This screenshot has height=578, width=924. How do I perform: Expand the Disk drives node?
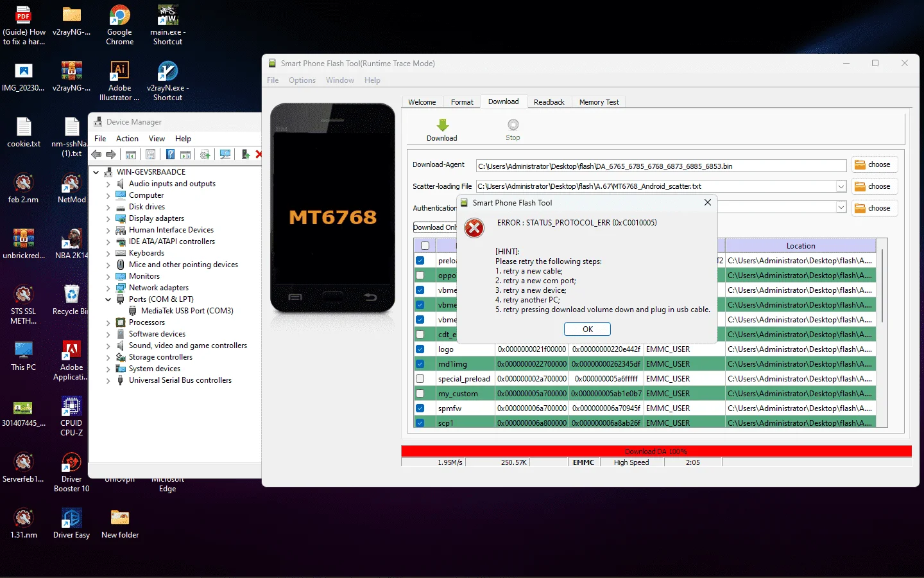pyautogui.click(x=108, y=207)
